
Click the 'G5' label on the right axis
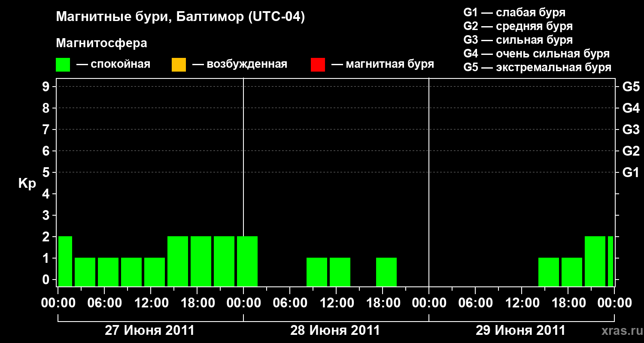[x=631, y=87]
